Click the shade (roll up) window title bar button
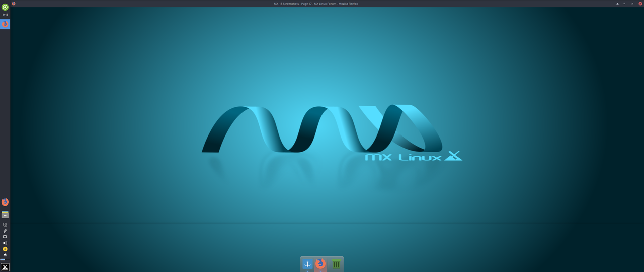 (x=617, y=4)
